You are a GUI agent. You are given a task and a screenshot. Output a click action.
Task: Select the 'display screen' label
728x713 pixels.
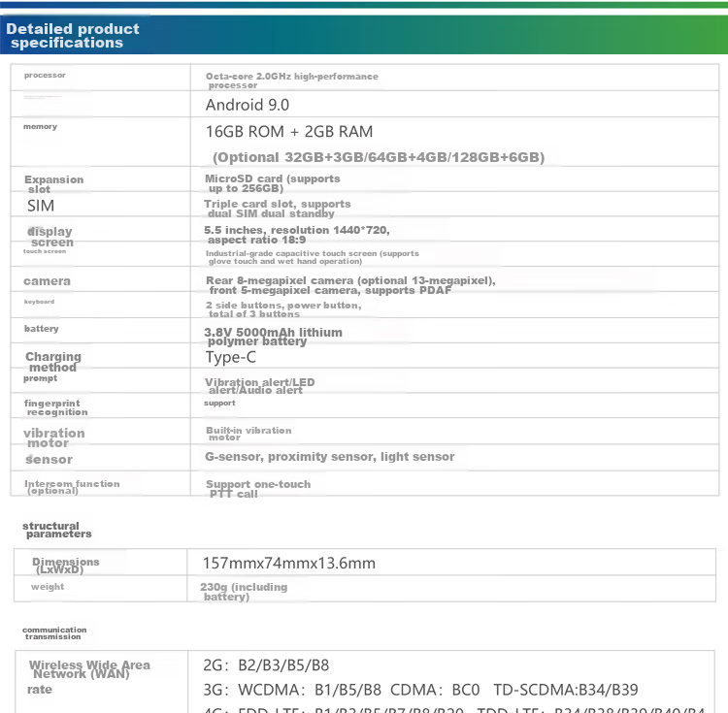click(x=50, y=237)
